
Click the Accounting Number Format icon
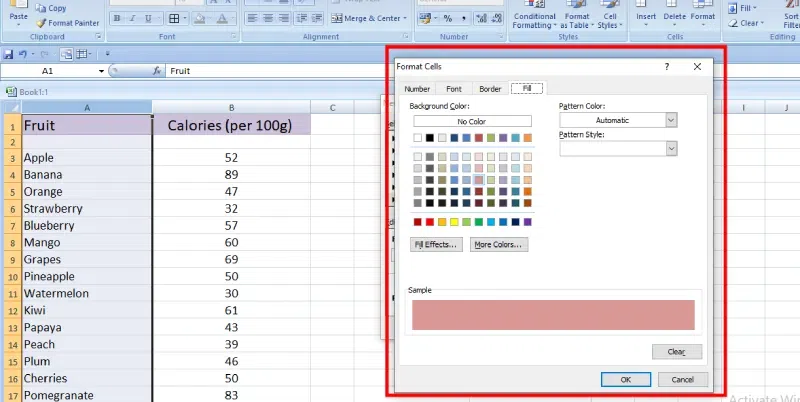coord(424,18)
